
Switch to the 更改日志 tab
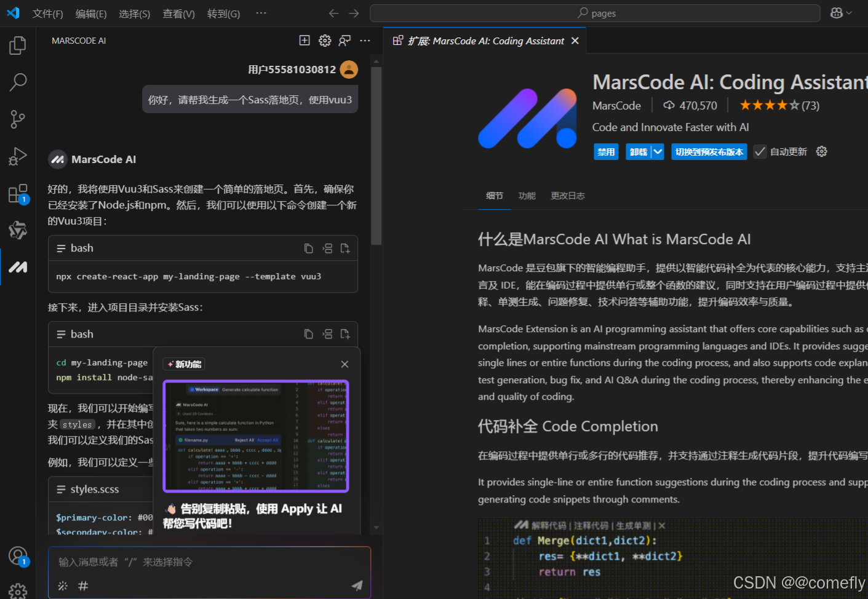(x=568, y=196)
